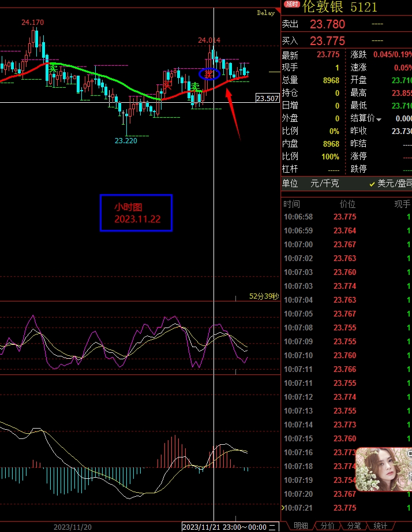Click the Delay indicator label on chart
412x532 pixels.
(266, 13)
